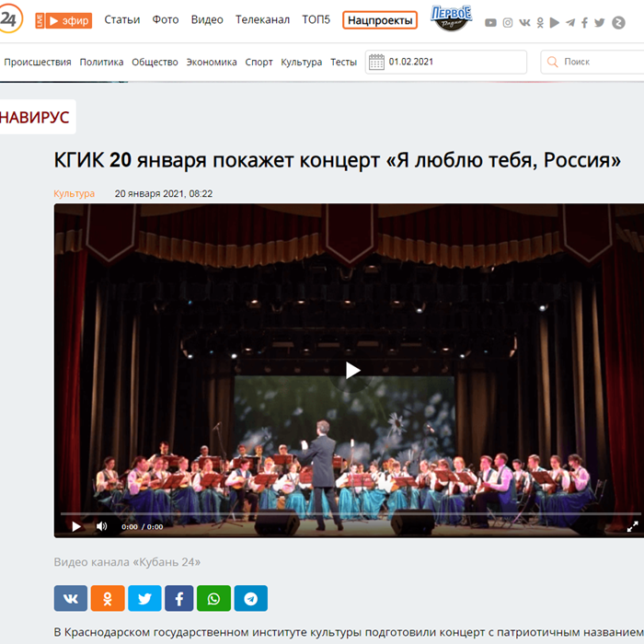Image resolution: width=644 pixels, height=644 pixels.
Task: Open the YouTube icon in header
Action: 490,23
